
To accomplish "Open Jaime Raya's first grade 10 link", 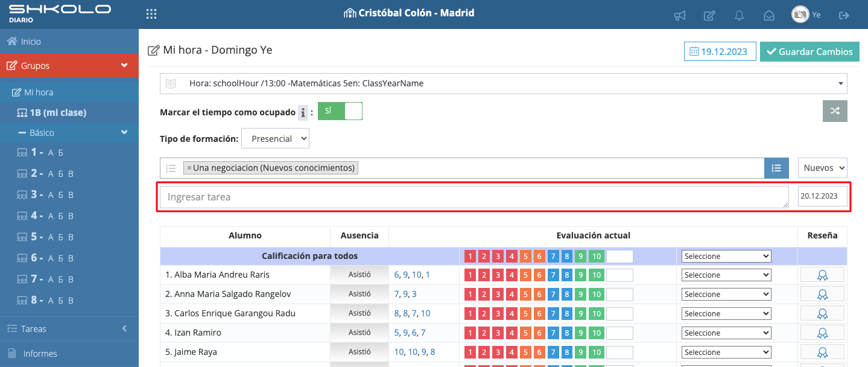I will (399, 352).
